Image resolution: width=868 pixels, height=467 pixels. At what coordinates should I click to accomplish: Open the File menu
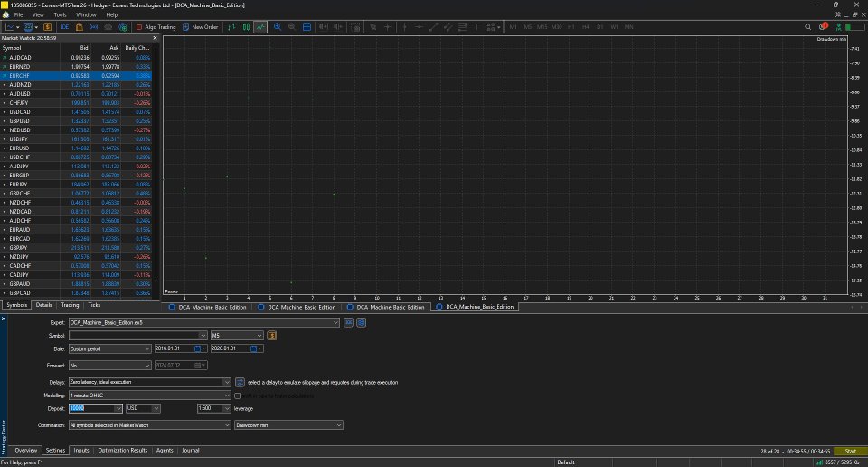tap(18, 15)
